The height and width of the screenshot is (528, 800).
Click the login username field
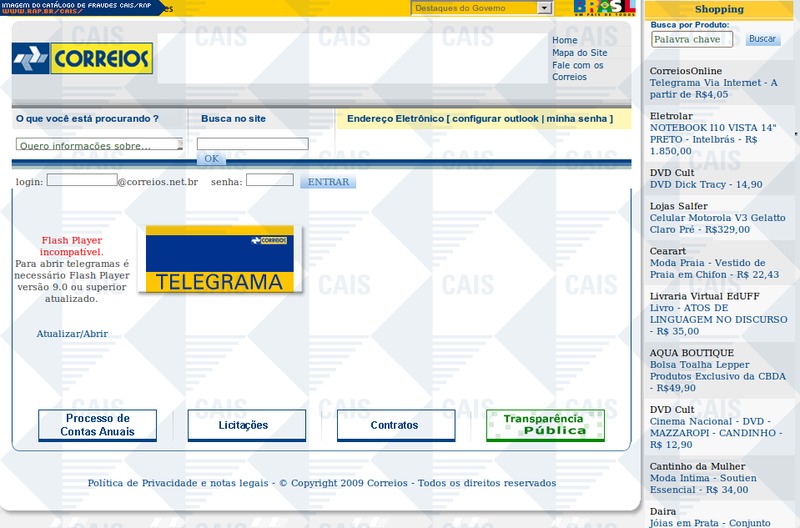pyautogui.click(x=81, y=181)
